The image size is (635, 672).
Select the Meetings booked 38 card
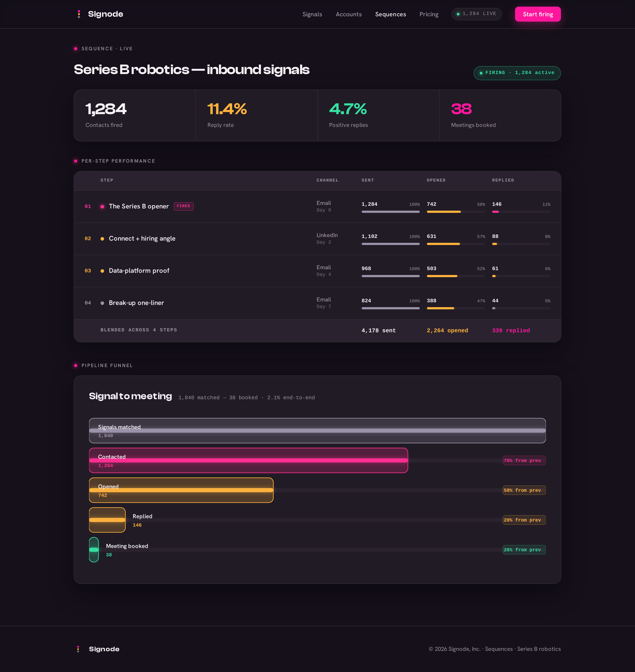500,115
